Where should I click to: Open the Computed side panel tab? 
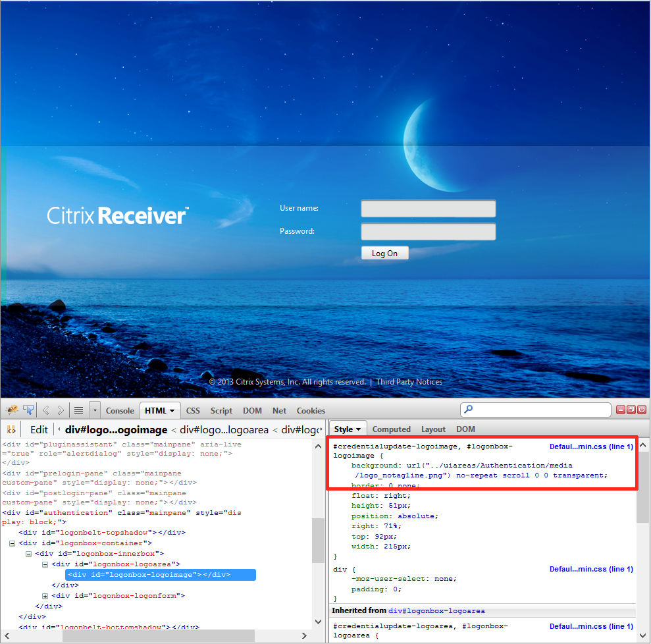(x=391, y=429)
